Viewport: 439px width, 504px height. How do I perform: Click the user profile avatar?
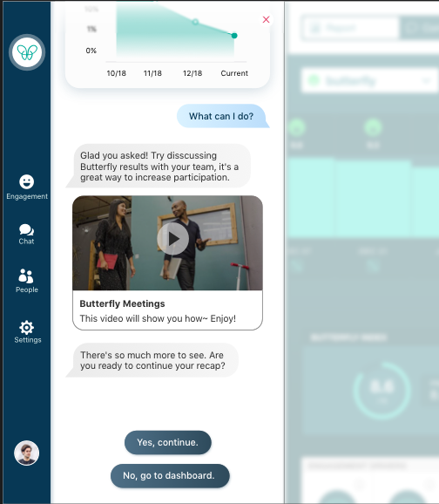pyautogui.click(x=27, y=453)
